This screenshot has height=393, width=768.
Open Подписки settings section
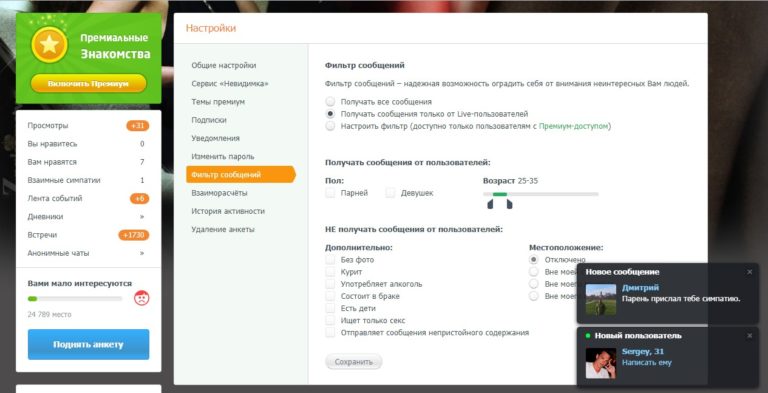point(209,120)
